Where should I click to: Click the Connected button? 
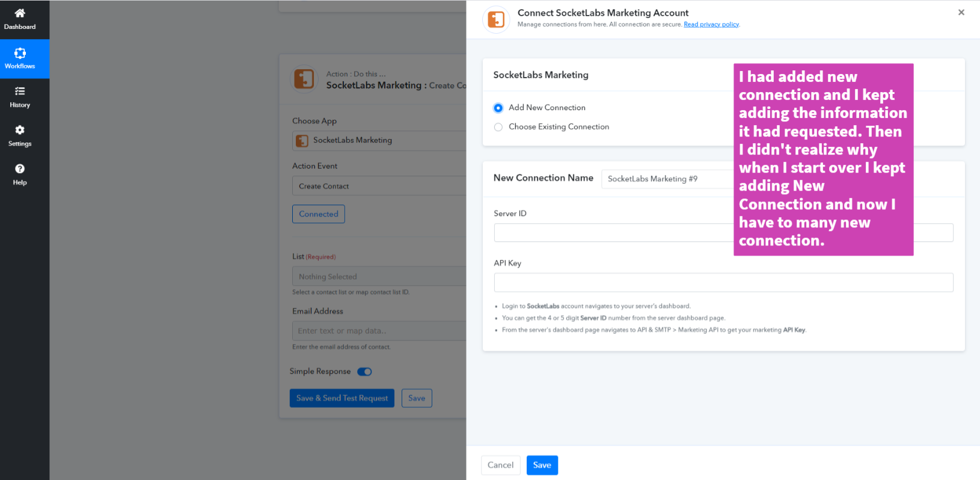(x=319, y=214)
